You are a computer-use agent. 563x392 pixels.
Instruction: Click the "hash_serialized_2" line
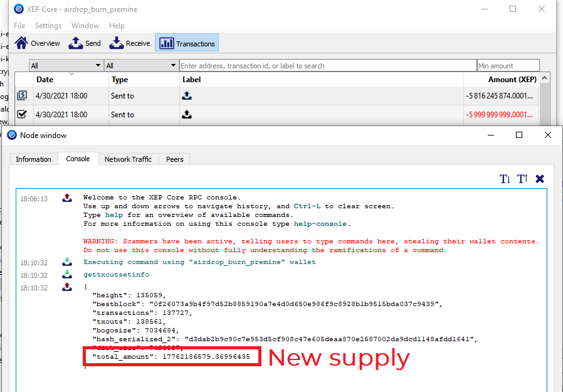285,339
